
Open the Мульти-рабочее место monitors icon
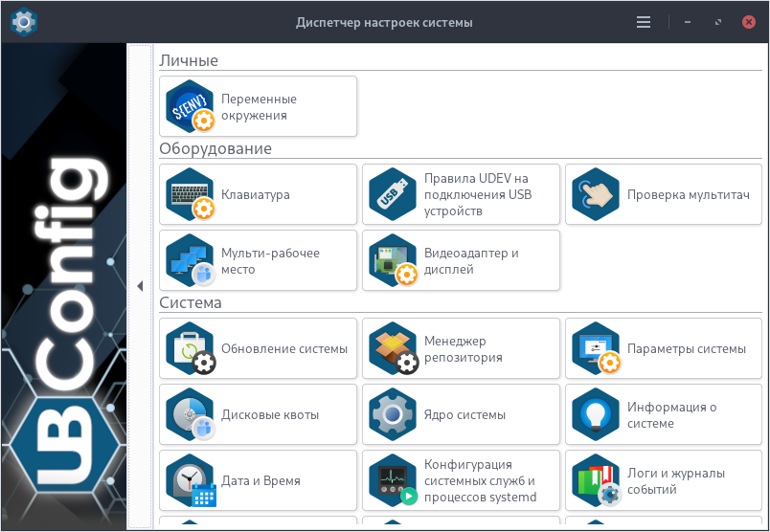(191, 260)
